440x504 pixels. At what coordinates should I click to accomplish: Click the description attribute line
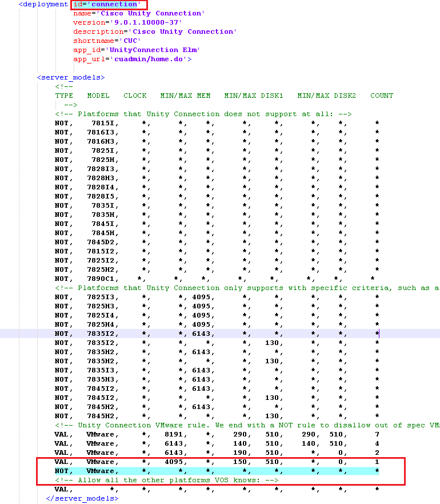coord(155,32)
